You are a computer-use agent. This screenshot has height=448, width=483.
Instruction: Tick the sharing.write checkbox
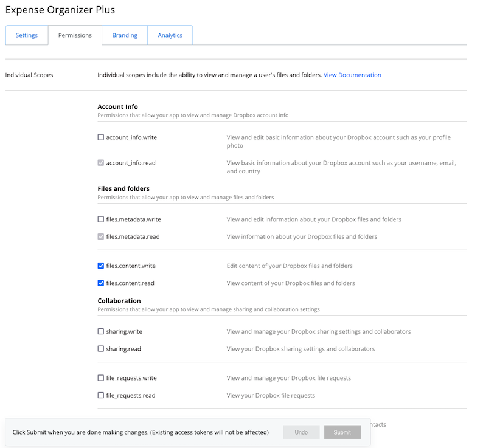[x=101, y=331]
